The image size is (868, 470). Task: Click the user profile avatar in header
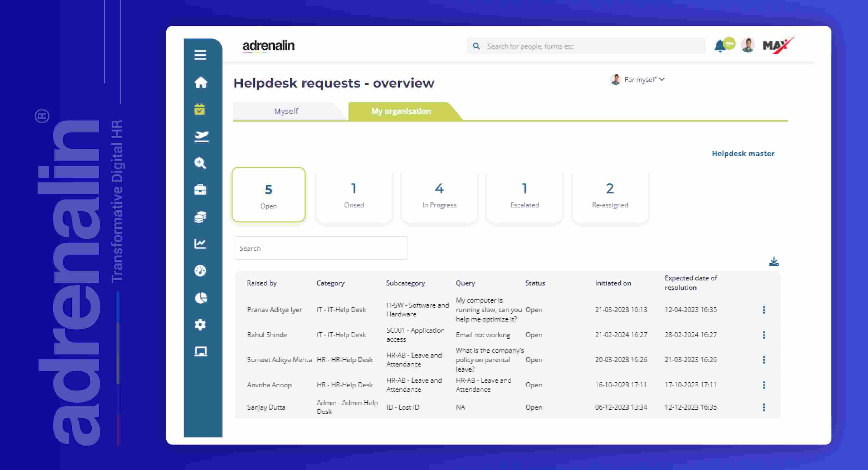[x=748, y=46]
